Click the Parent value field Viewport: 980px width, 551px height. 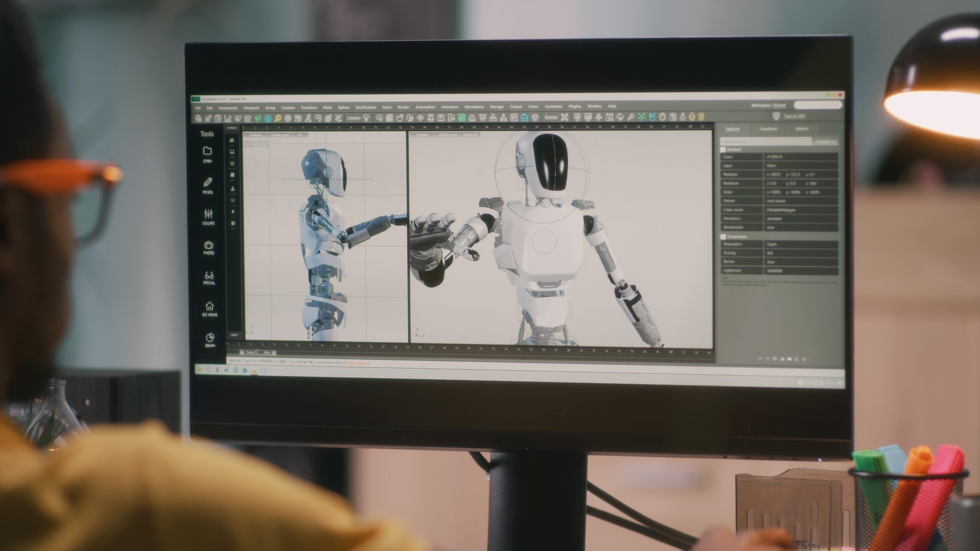[801, 201]
